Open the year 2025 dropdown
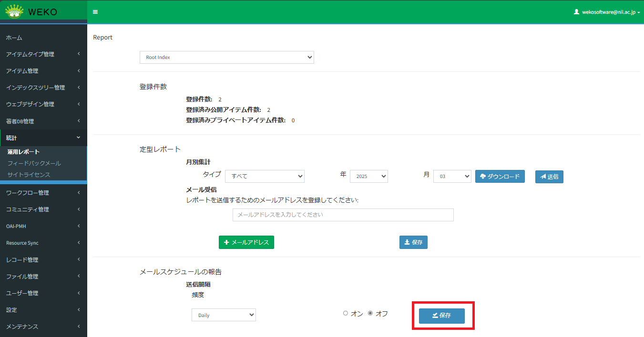The image size is (644, 337). pyautogui.click(x=368, y=176)
